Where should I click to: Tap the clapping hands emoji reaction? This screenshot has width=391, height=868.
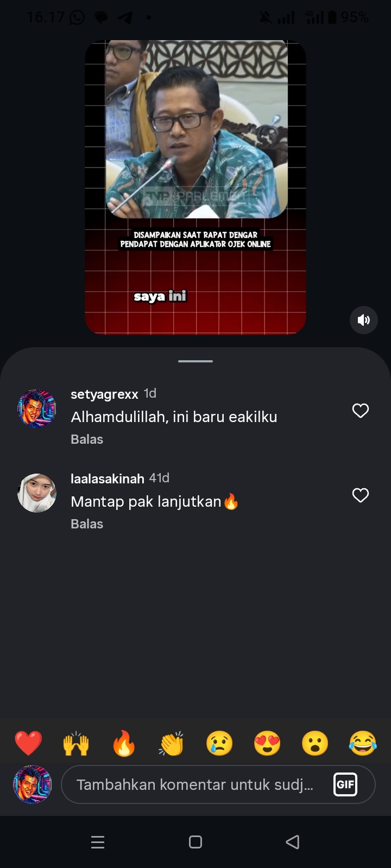pyautogui.click(x=172, y=743)
